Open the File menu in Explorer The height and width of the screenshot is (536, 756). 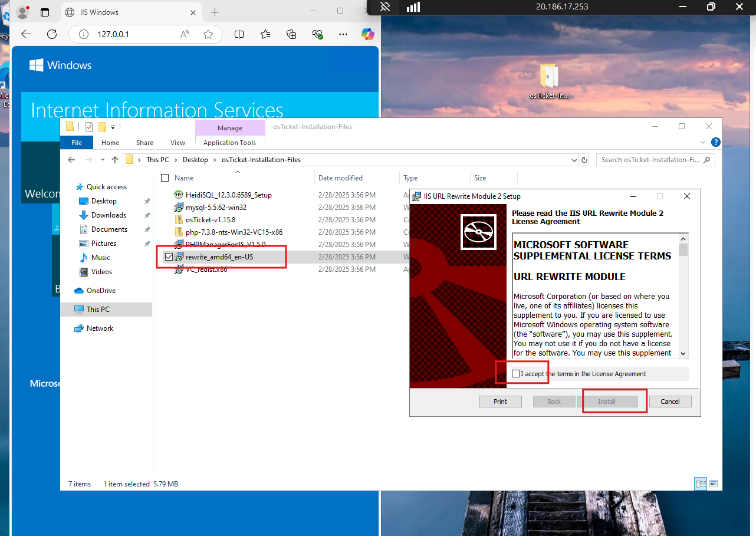tap(77, 142)
